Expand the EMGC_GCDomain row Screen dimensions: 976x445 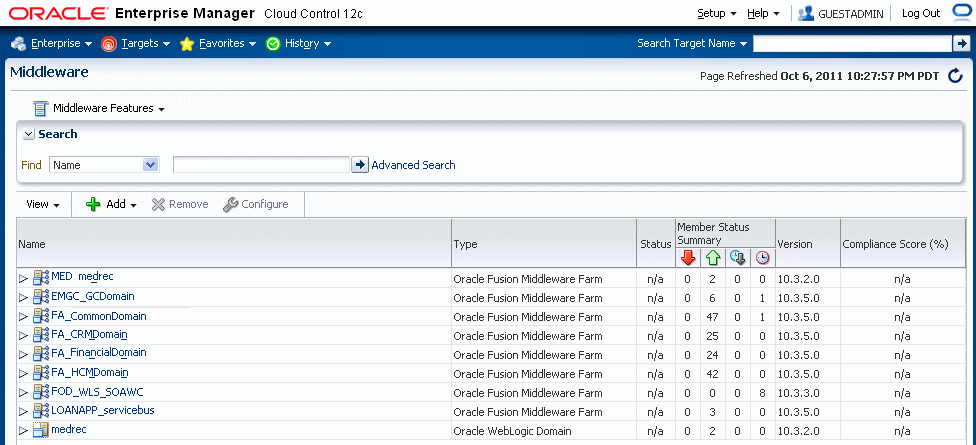click(24, 297)
